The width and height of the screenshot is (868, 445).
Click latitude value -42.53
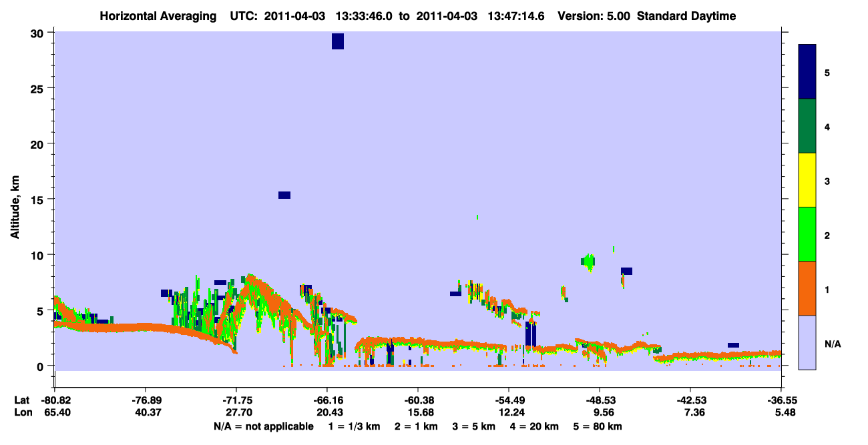click(x=690, y=400)
